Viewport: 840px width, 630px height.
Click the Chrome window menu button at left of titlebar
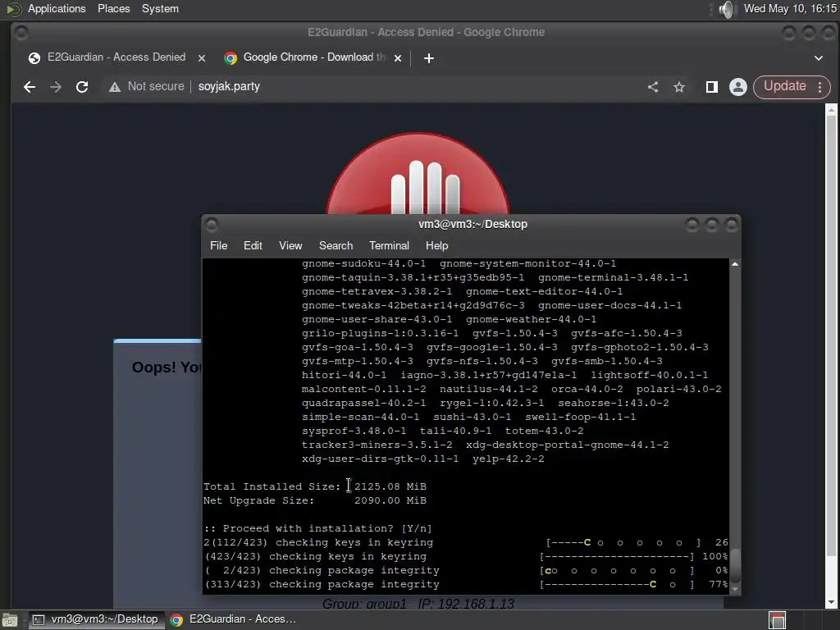tap(21, 33)
